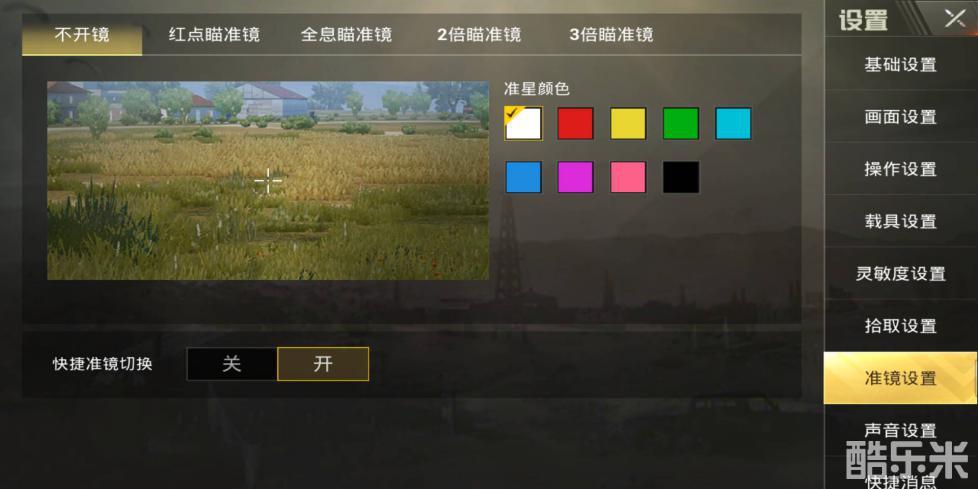Switch to the 2倍瞄准镜 tab

coord(479,34)
